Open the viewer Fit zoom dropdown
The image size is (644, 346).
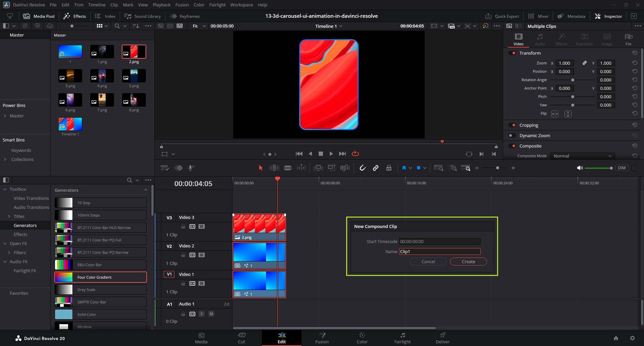click(199, 26)
